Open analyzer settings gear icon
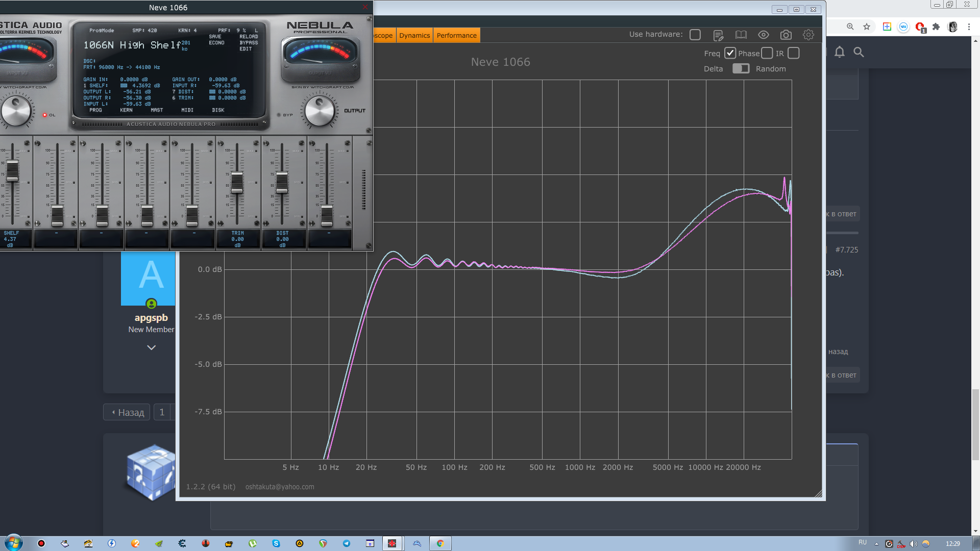Screen dimensions: 980x551 808,35
